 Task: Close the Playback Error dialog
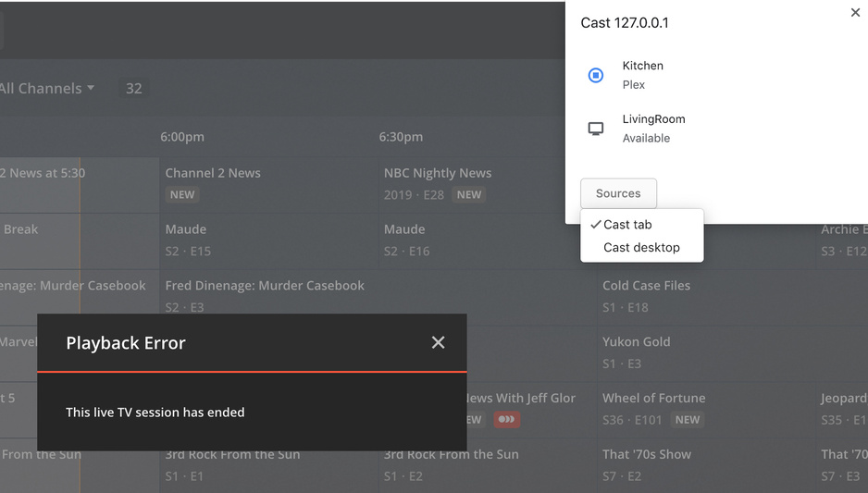tap(438, 342)
